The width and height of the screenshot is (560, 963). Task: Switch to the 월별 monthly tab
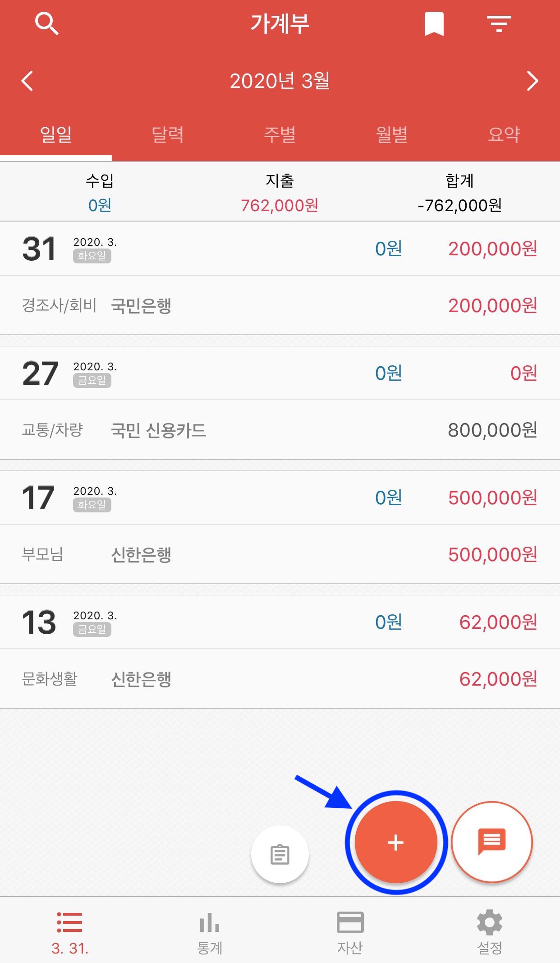[x=392, y=135]
